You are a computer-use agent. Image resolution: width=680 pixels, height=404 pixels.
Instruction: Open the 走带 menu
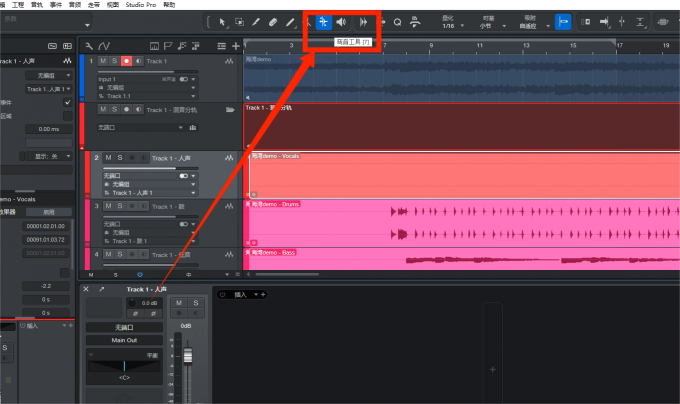coord(94,5)
